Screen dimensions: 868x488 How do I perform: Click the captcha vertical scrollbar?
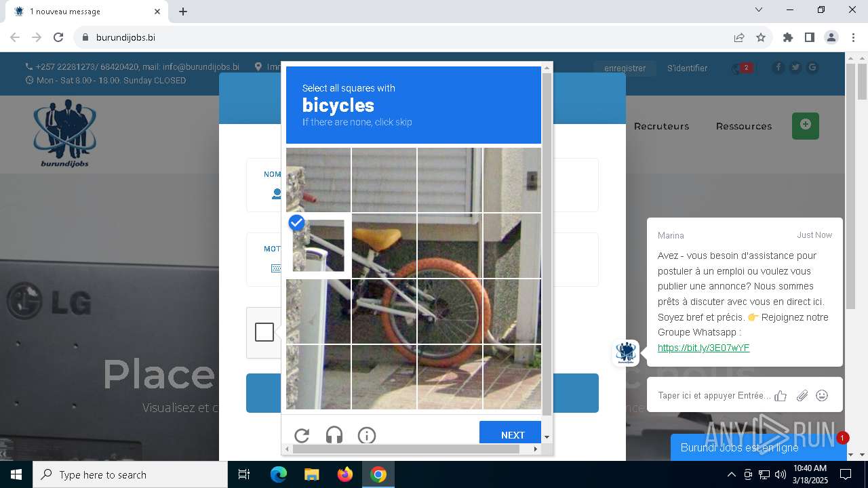coord(547,244)
